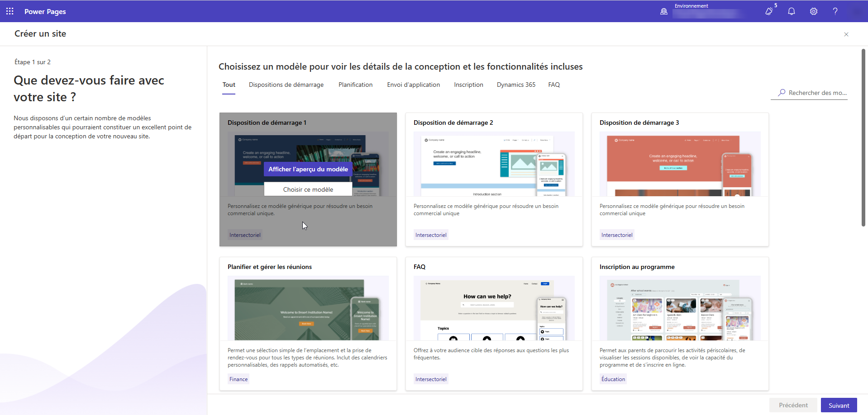
Task: Open the app launcher waffle menu
Action: [10, 11]
